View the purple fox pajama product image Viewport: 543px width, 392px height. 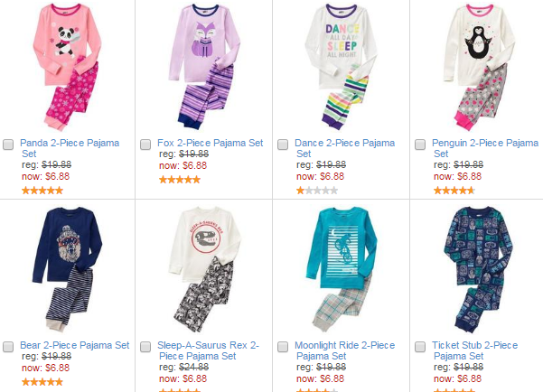(x=203, y=68)
